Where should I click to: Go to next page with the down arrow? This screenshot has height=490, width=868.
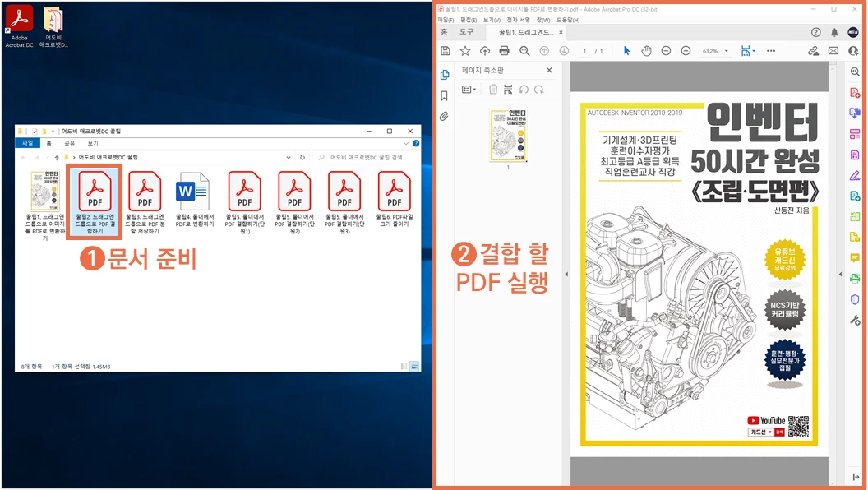[564, 51]
